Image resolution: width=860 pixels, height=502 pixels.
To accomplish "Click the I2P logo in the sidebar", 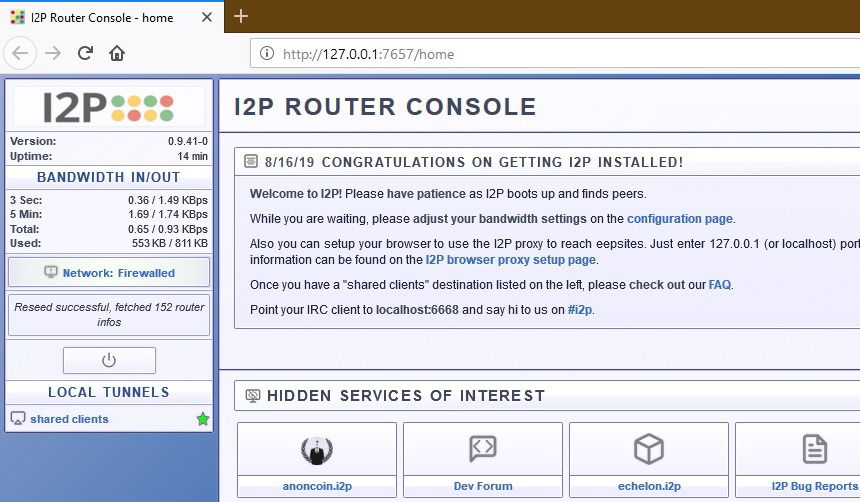I will [109, 107].
